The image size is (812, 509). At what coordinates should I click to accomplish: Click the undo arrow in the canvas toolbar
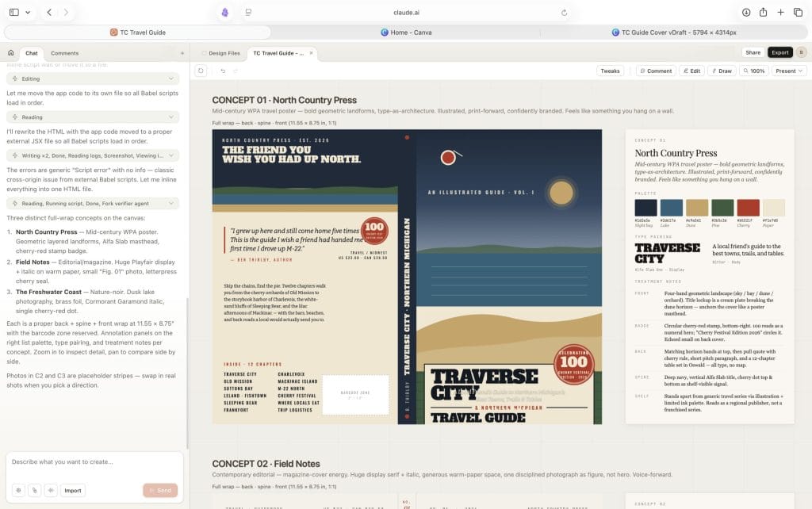tap(224, 71)
